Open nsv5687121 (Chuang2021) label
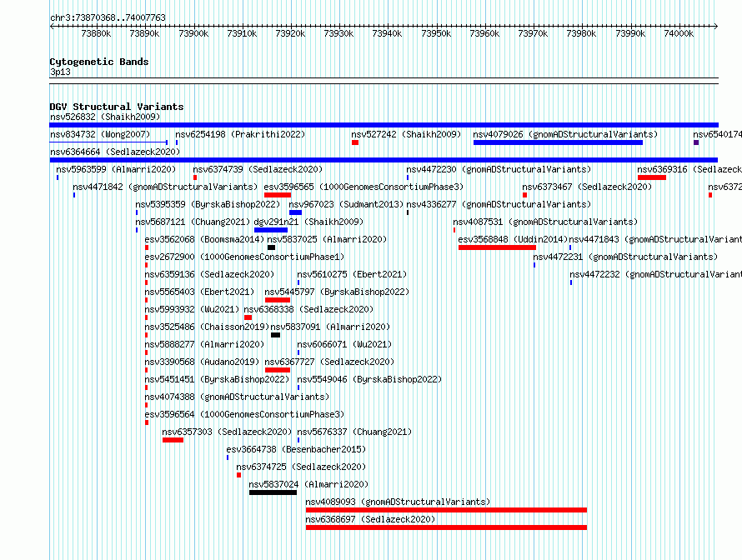 193,222
